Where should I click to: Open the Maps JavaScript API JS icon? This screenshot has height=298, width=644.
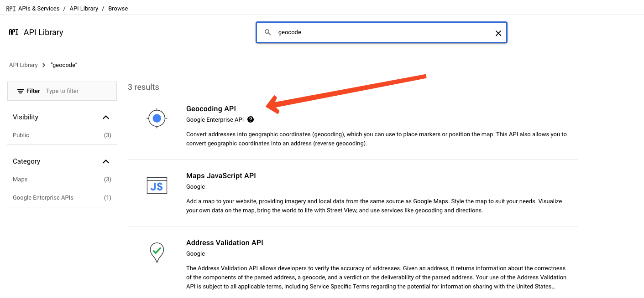click(157, 185)
